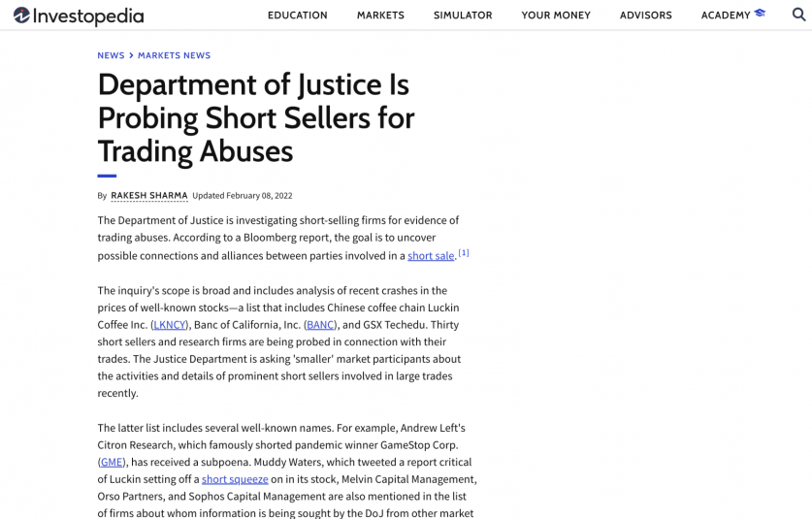This screenshot has height=519, width=812.
Task: Open the Education menu
Action: (x=297, y=16)
